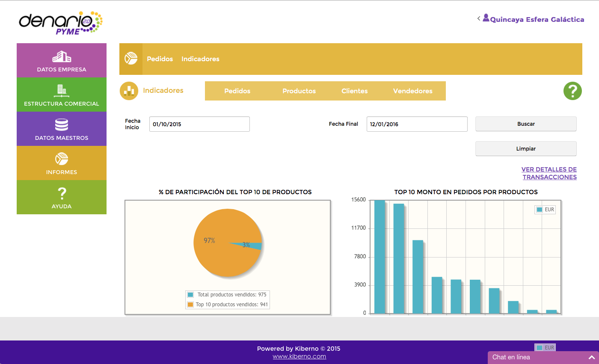
Task: Click the green help icon near the tabs
Action: coord(572,91)
